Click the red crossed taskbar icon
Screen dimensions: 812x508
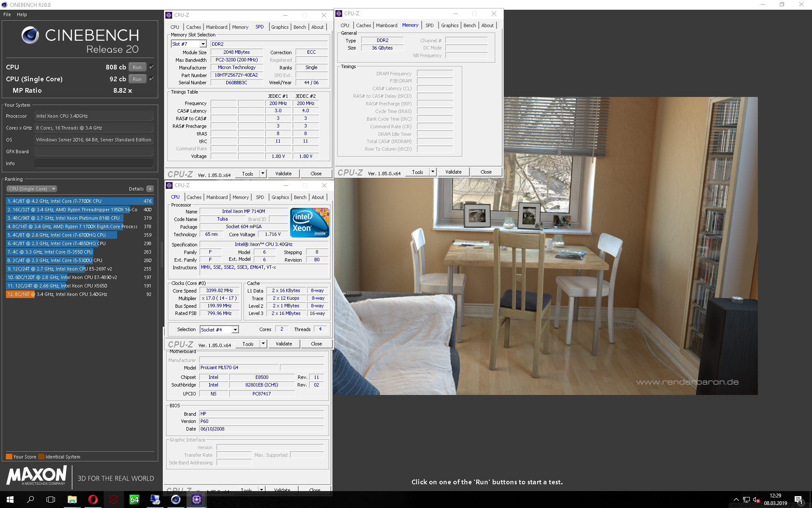(113, 500)
